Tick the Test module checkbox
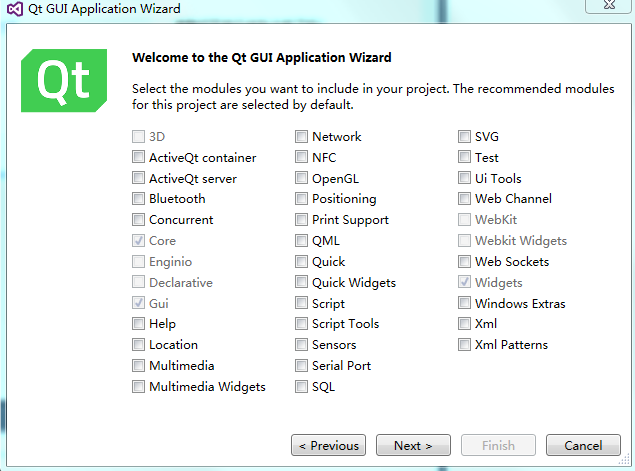 click(x=465, y=157)
